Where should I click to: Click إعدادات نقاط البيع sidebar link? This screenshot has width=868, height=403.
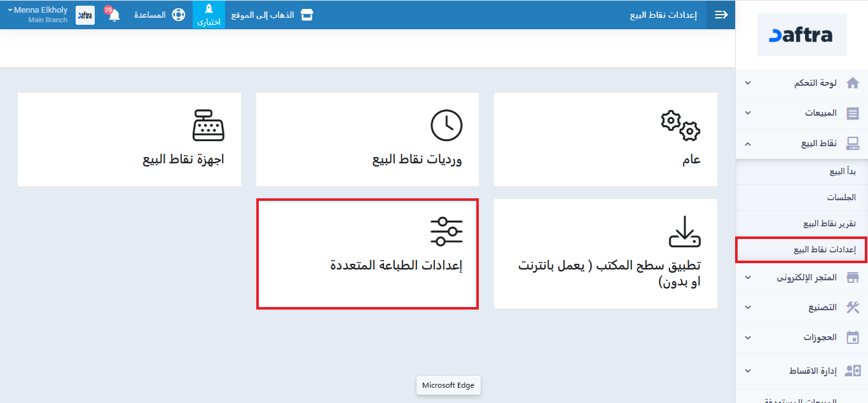[824, 250]
